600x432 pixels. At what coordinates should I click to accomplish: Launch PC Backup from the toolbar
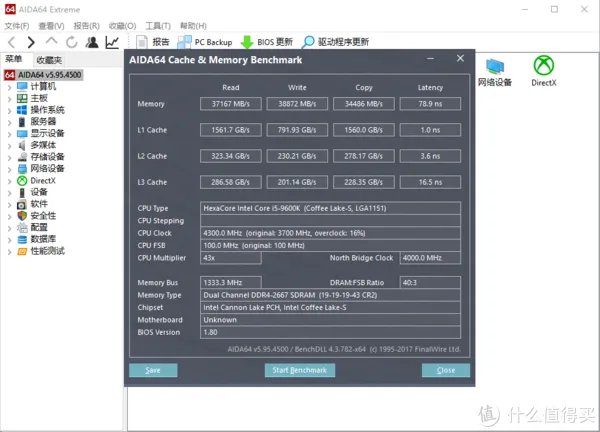[205, 42]
